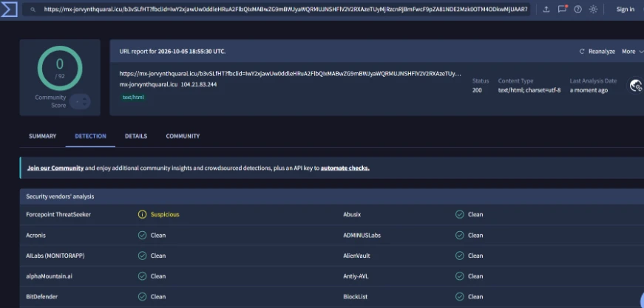644x308 pixels.
Task: Open the automate checks link
Action: coord(345,168)
